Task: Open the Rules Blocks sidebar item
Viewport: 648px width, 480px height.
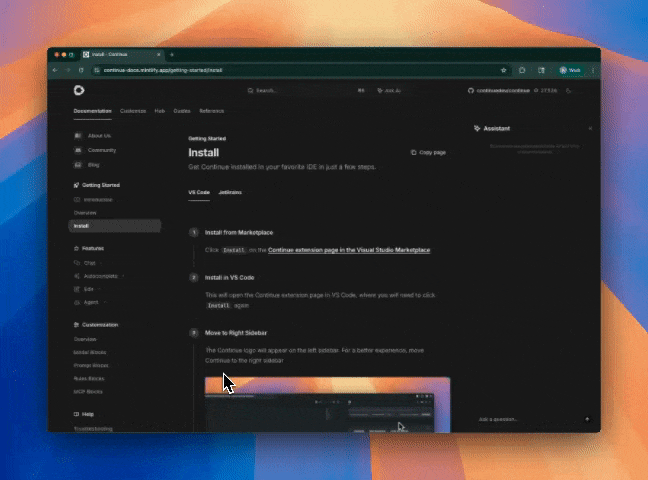Action: click(89, 379)
